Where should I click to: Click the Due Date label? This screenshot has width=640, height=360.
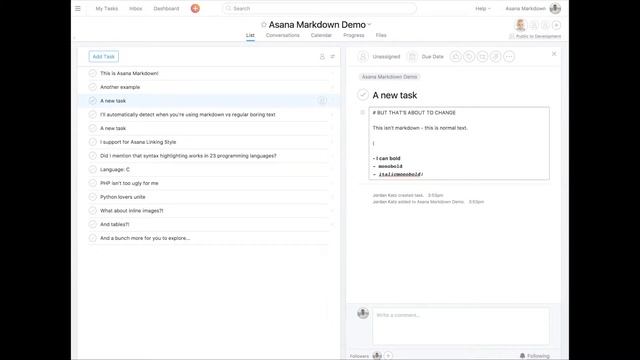coord(432,57)
